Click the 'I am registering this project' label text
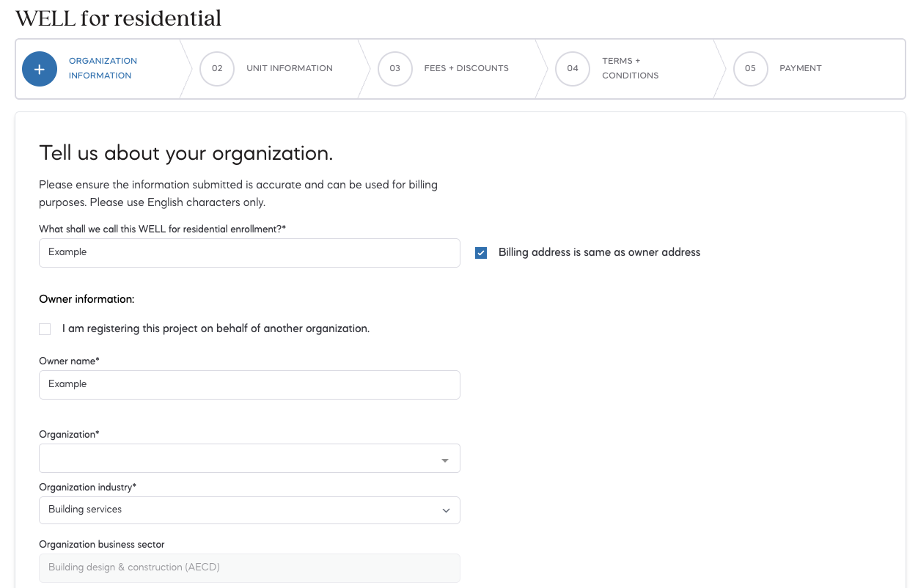 click(216, 328)
